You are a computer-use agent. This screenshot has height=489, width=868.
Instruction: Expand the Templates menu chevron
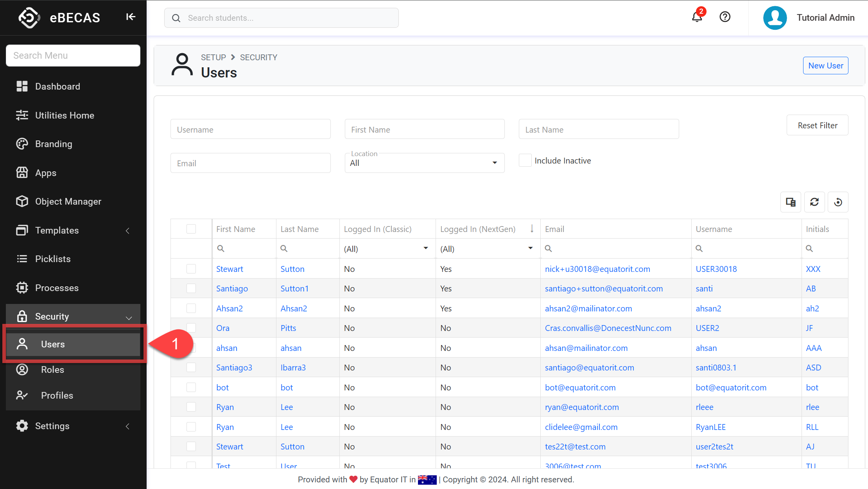click(127, 231)
